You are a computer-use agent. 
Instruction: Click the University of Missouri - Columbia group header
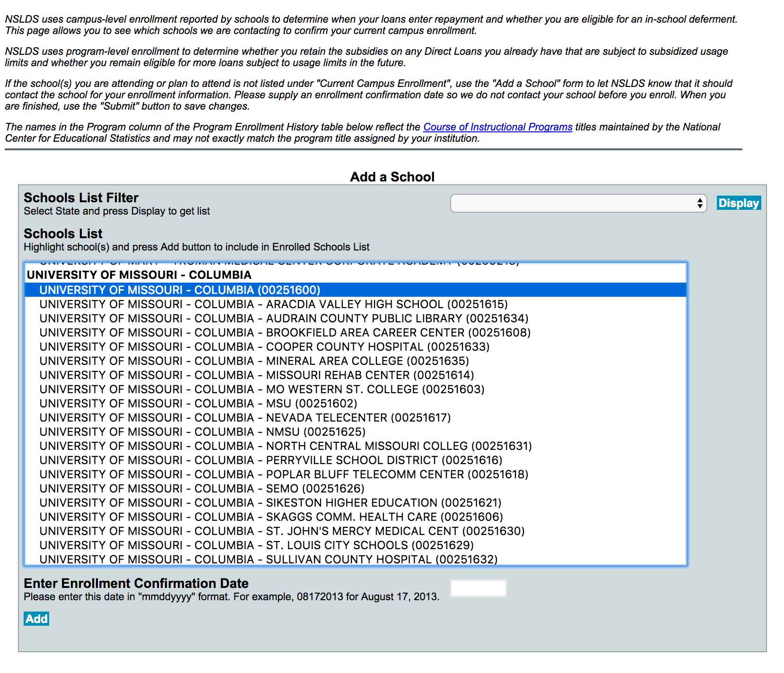355,275
